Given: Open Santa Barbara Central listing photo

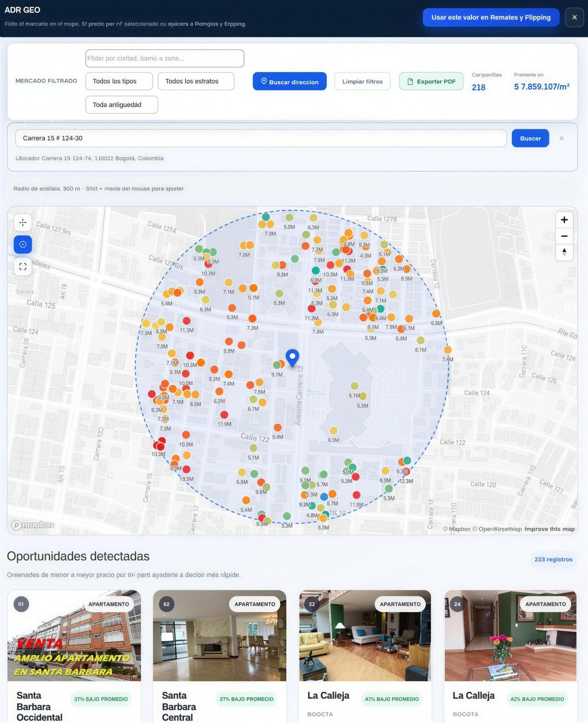Looking at the screenshot, I should coord(219,636).
